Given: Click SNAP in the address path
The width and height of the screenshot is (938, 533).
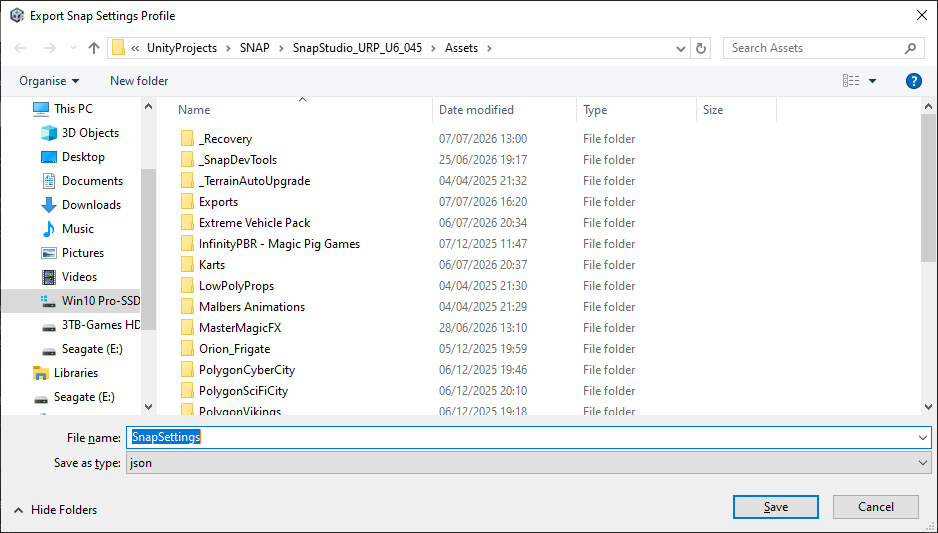Looking at the screenshot, I should pyautogui.click(x=255, y=48).
